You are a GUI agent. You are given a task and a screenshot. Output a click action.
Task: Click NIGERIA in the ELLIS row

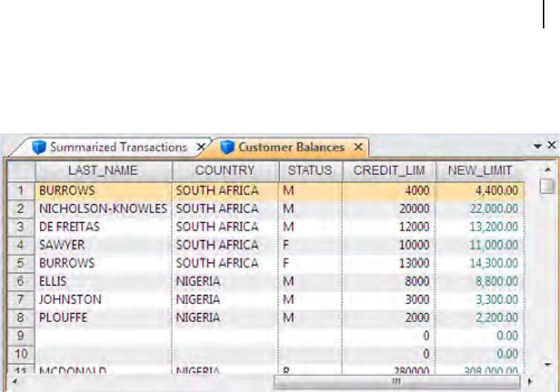pyautogui.click(x=225, y=281)
